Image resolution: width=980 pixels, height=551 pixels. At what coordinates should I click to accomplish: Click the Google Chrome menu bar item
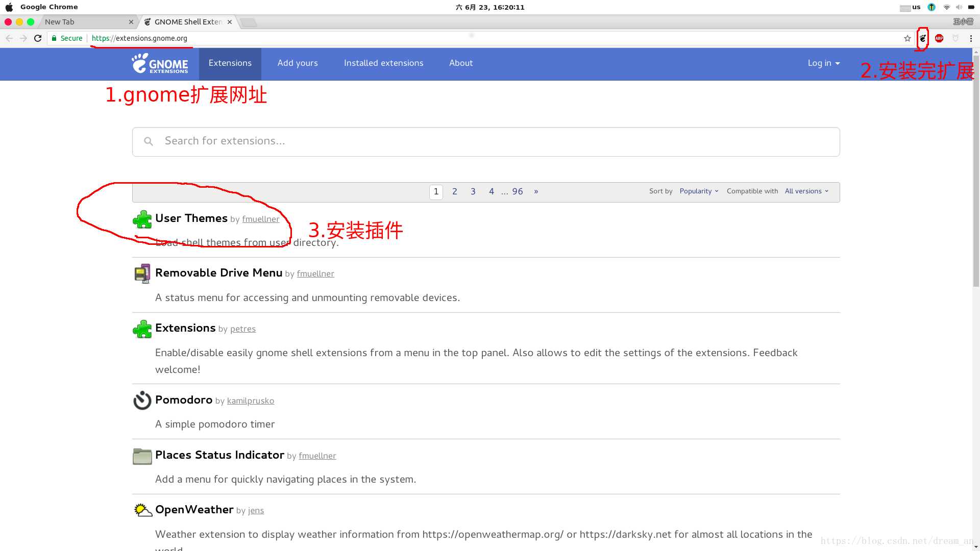(x=49, y=7)
